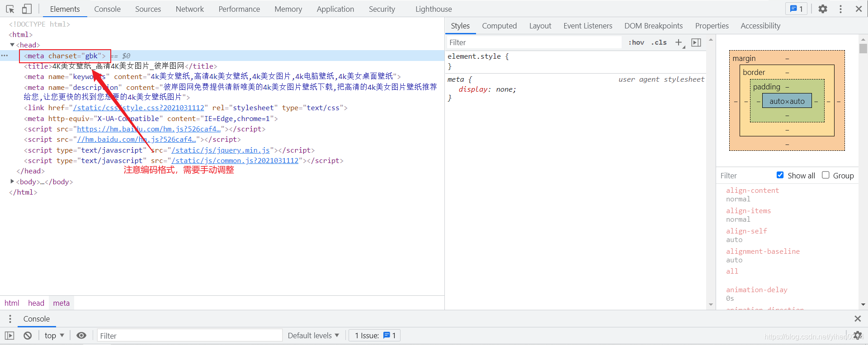Open the Event Listeners tab
This screenshot has height=345, width=868.
click(x=588, y=26)
